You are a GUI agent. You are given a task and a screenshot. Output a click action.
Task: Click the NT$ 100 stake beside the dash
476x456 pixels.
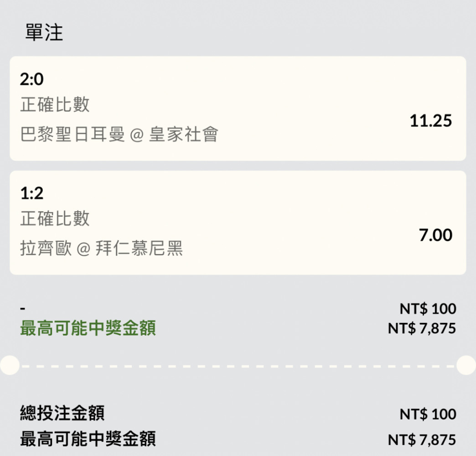coord(428,309)
